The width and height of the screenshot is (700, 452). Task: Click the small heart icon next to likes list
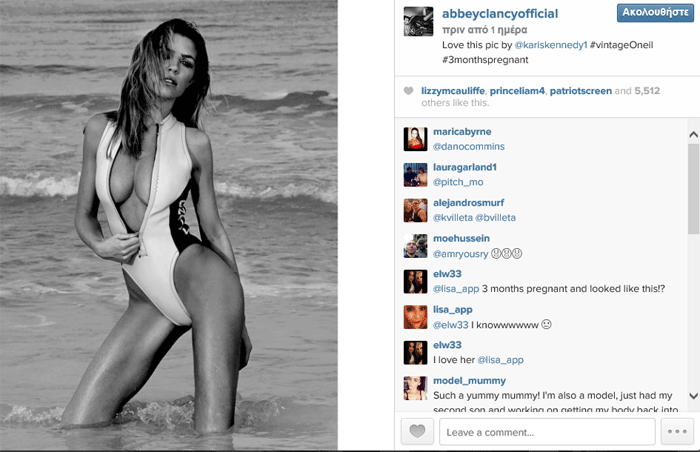point(408,91)
